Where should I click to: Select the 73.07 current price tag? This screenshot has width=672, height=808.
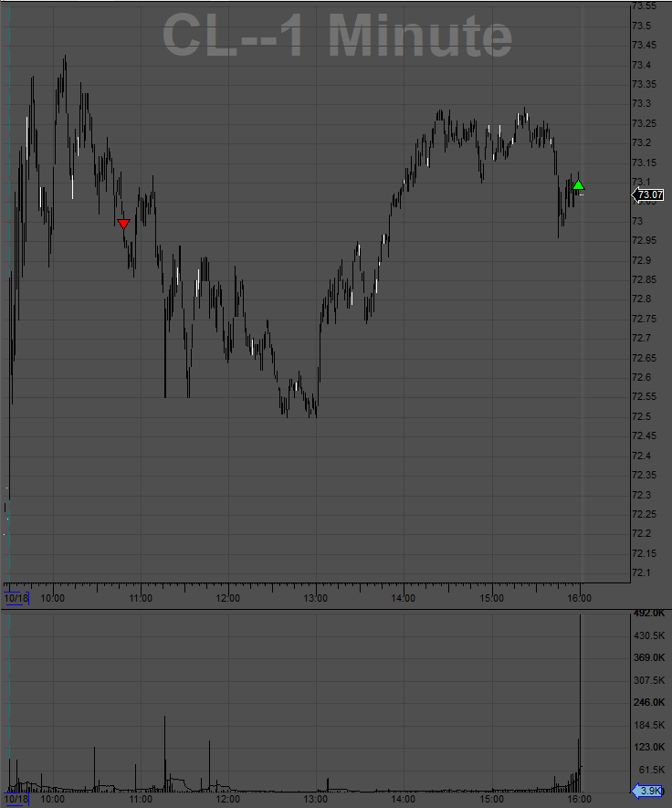647,194
